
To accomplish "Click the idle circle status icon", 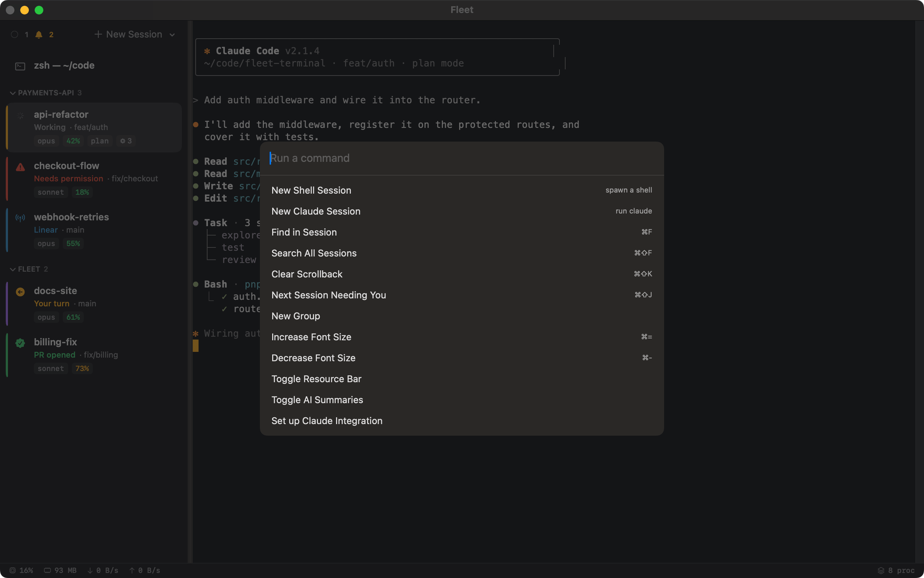I will 15,35.
